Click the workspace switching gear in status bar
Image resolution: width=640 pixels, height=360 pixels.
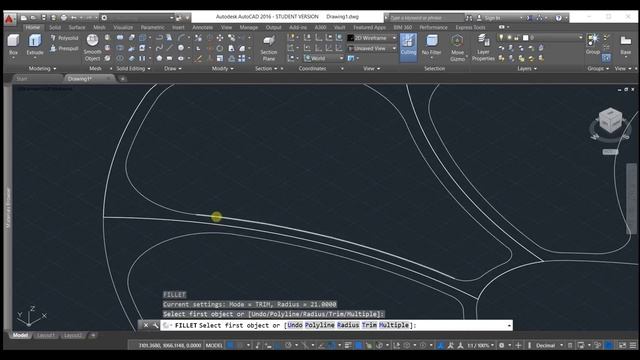click(x=502, y=345)
